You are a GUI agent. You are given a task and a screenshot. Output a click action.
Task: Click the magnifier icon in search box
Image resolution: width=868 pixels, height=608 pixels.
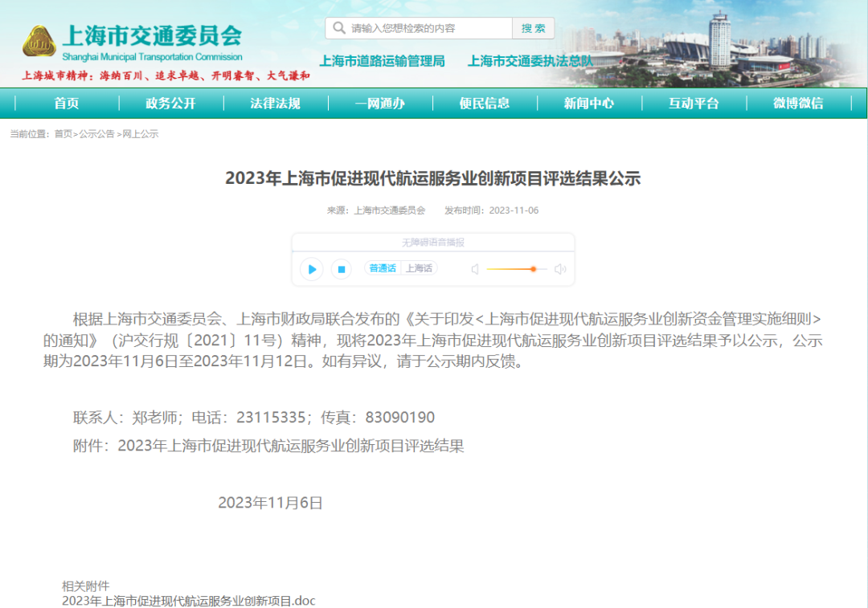339,28
